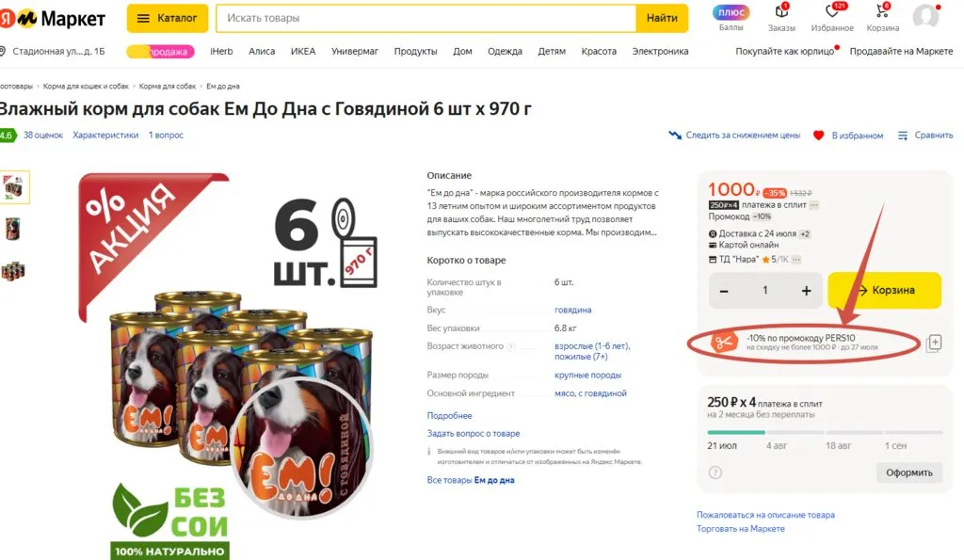Open the Каталог menu button

(x=168, y=19)
